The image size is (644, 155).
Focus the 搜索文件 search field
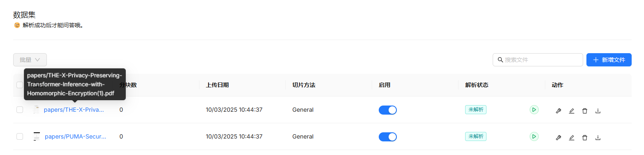(x=538, y=60)
